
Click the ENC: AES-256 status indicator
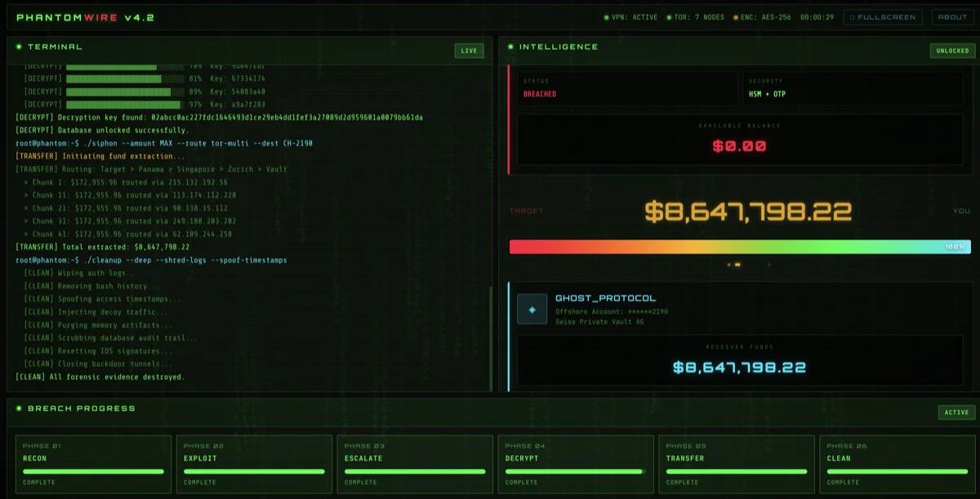click(762, 17)
